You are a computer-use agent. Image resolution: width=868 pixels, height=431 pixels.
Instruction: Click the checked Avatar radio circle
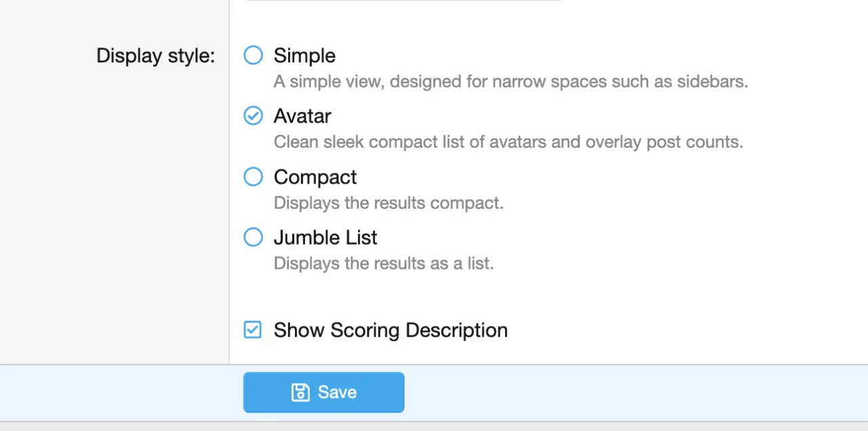253,116
